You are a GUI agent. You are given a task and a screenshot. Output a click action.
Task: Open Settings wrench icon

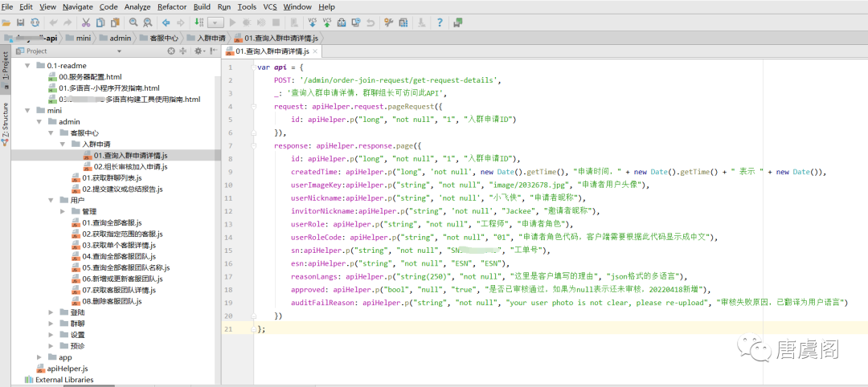tap(389, 22)
